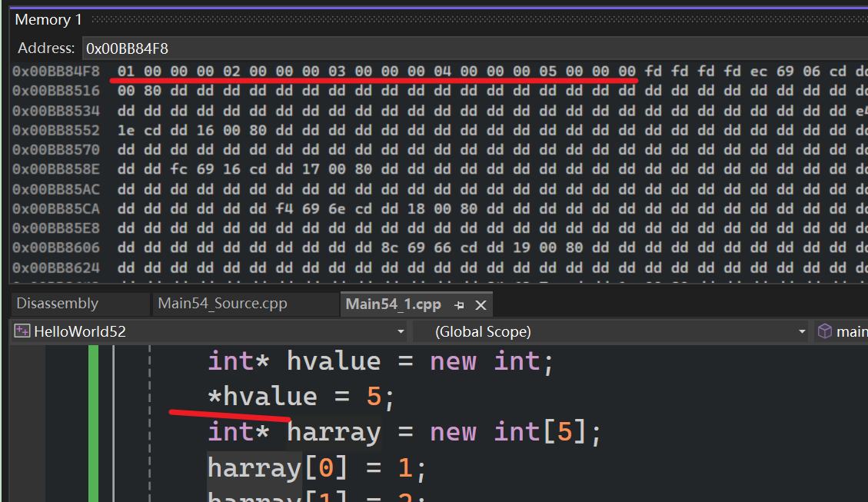868x502 pixels.
Task: Close the Main54_1.cpp tab
Action: [481, 304]
